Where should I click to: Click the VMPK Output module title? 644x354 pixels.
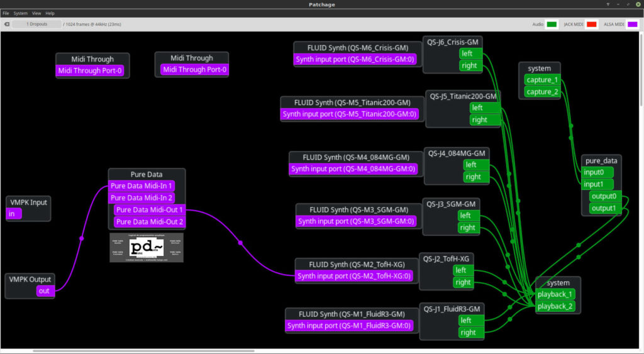(30, 279)
